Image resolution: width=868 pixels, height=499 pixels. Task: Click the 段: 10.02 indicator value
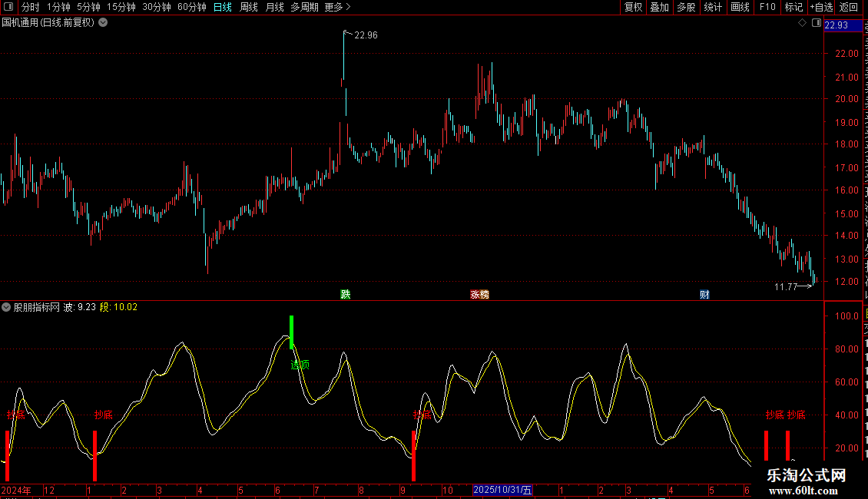point(118,307)
